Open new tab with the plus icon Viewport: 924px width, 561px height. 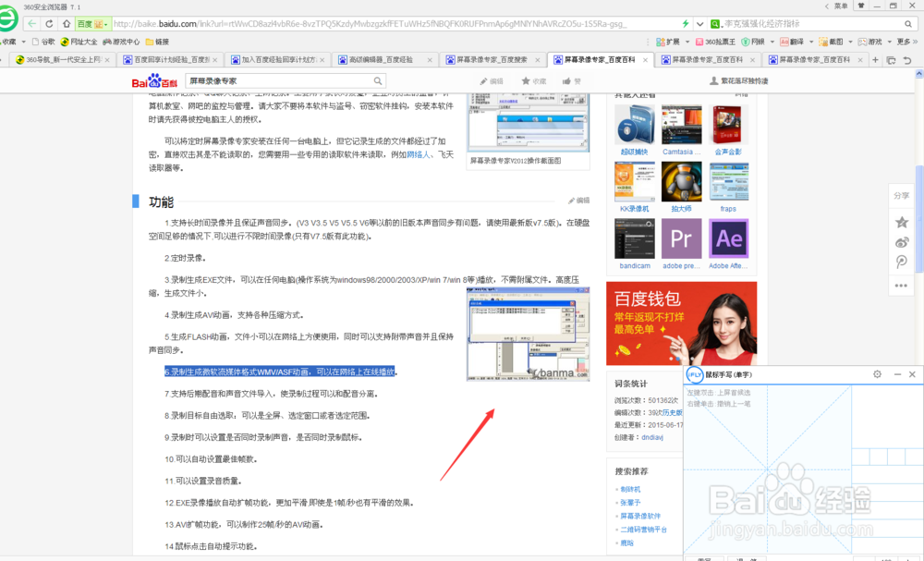[875, 59]
